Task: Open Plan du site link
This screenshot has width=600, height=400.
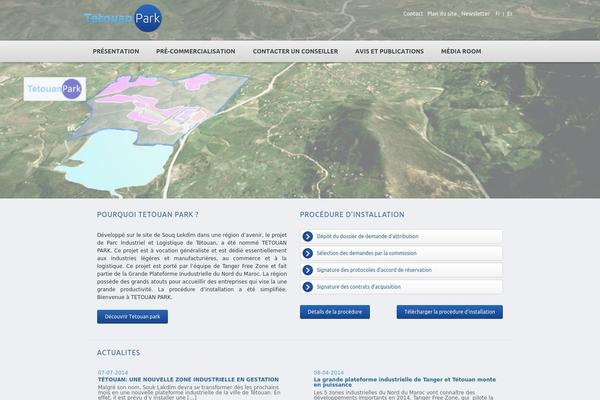Action: (443, 14)
